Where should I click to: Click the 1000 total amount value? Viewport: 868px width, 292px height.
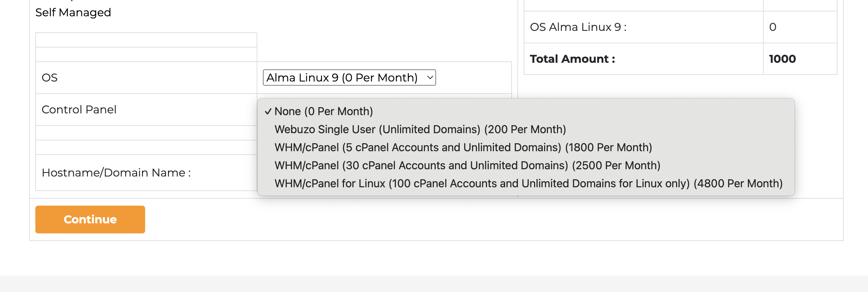pos(782,59)
